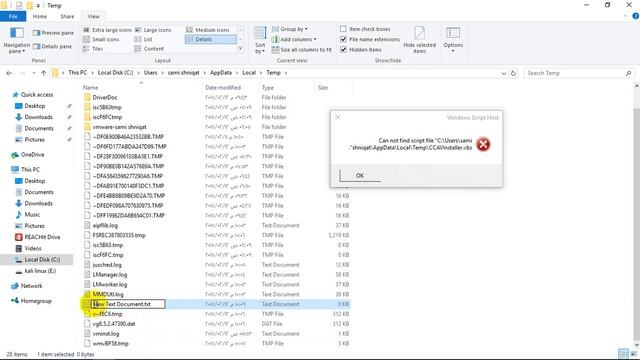Expand the layout gallery more arrow
This screenshot has width=640, height=360.
pos(240,49)
